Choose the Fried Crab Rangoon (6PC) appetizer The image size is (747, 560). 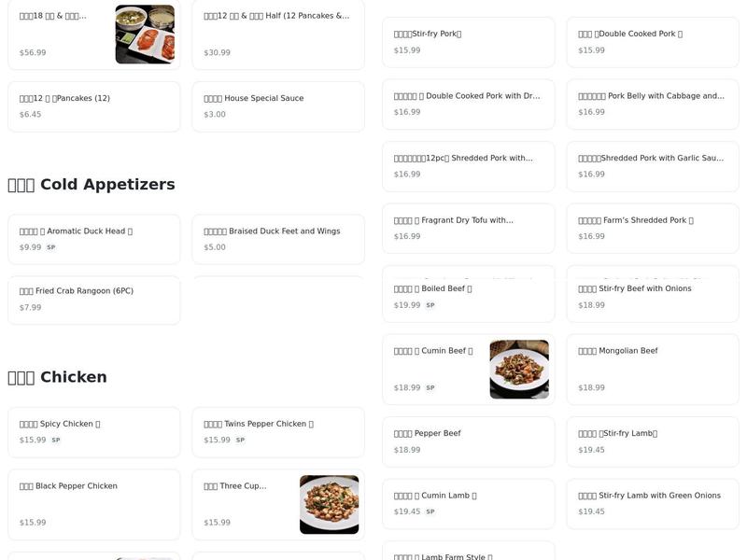click(x=93, y=300)
